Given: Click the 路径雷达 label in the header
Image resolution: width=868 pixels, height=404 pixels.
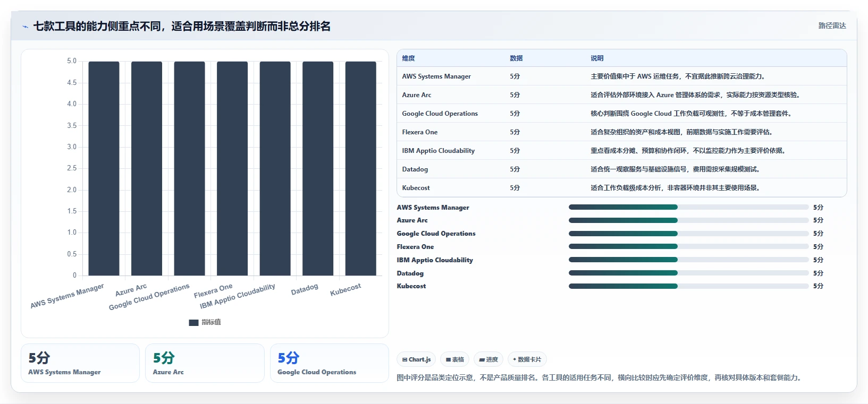Looking at the screenshot, I should click(832, 25).
